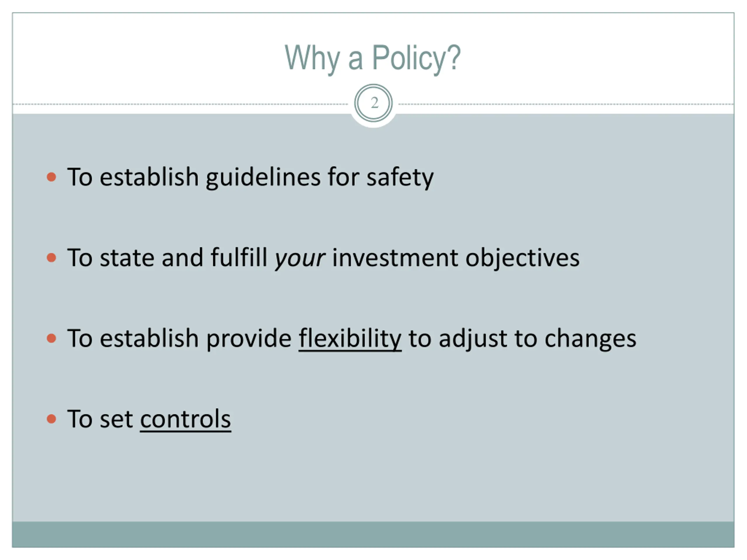
Task: Click the slide number 2 circle badge
Action: point(373,103)
